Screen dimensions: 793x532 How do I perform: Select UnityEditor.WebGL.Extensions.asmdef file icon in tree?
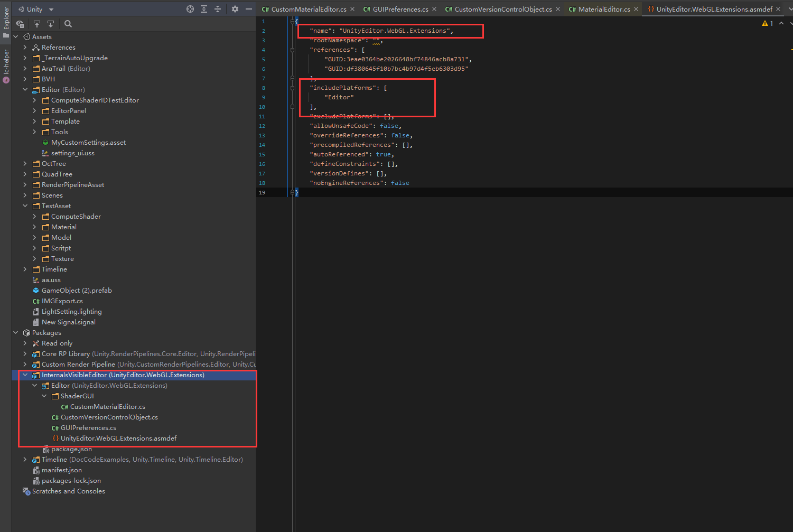(55, 438)
